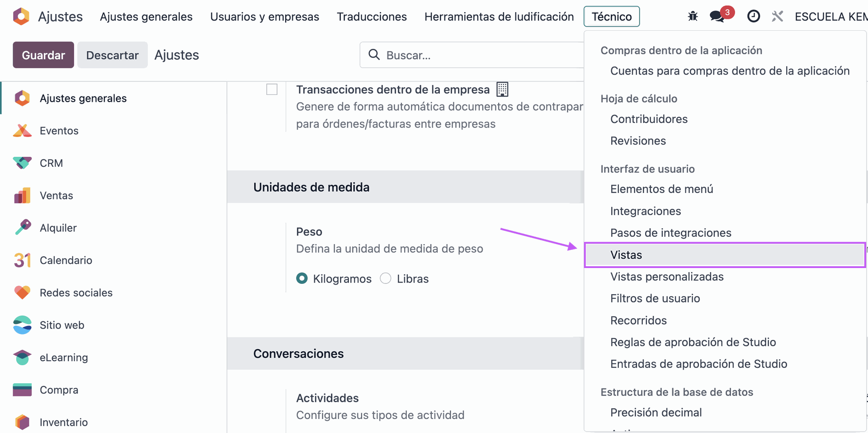The height and width of the screenshot is (433, 868).
Task: Open Sitio web settings section
Action: 62,325
